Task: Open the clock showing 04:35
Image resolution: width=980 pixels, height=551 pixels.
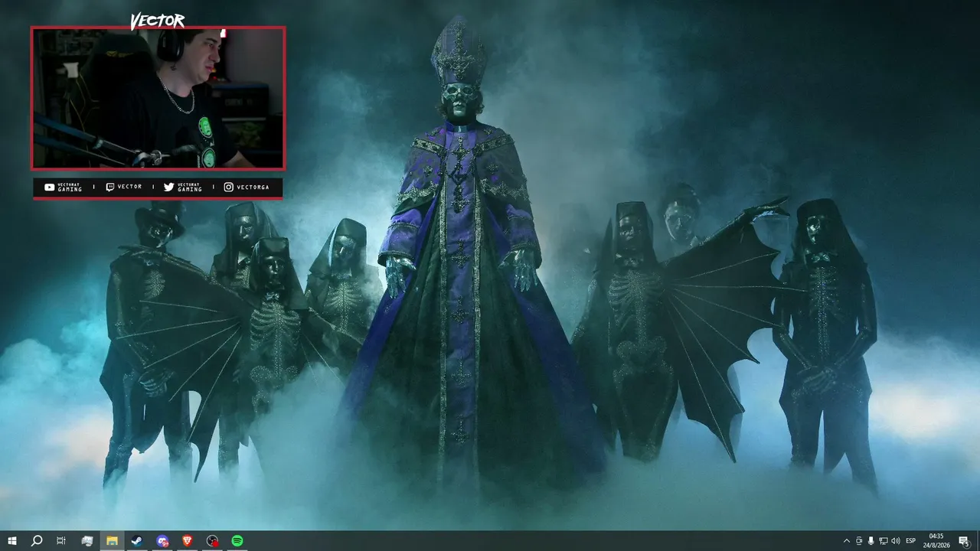Action: coord(936,541)
